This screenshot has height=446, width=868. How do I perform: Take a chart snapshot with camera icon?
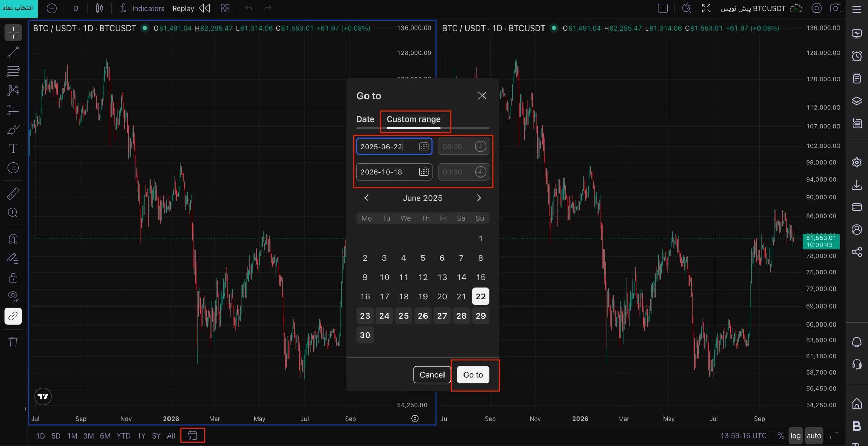[x=835, y=8]
